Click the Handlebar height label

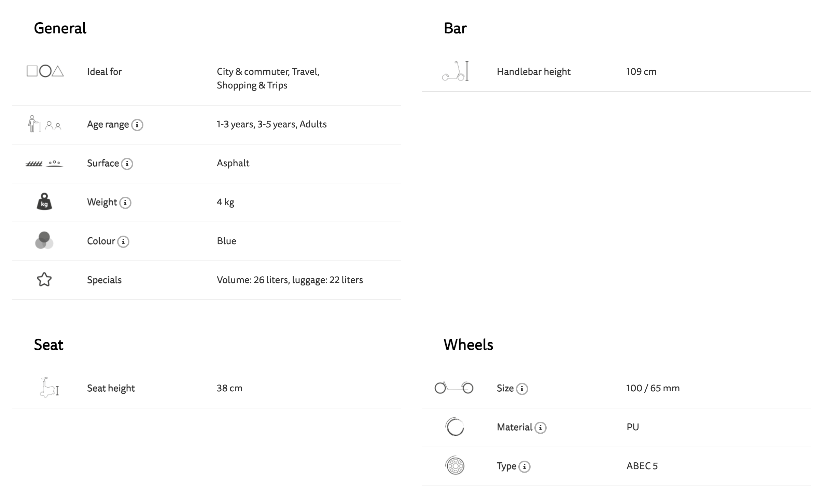click(x=534, y=72)
